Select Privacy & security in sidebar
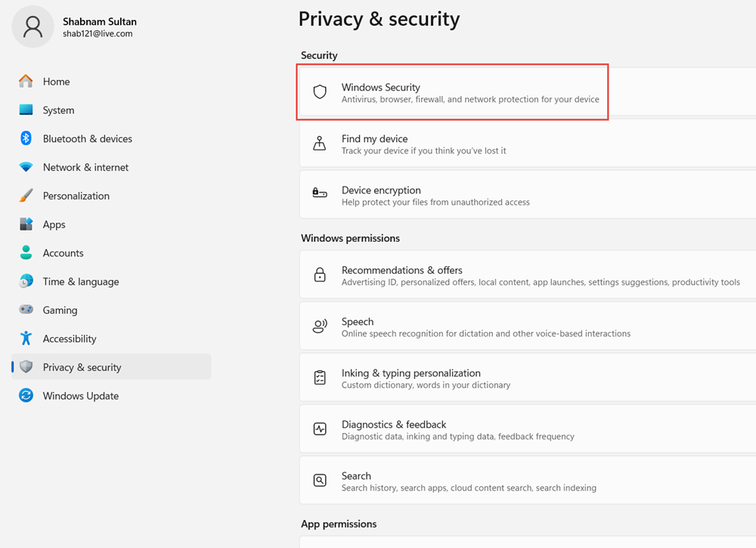 pyautogui.click(x=111, y=367)
